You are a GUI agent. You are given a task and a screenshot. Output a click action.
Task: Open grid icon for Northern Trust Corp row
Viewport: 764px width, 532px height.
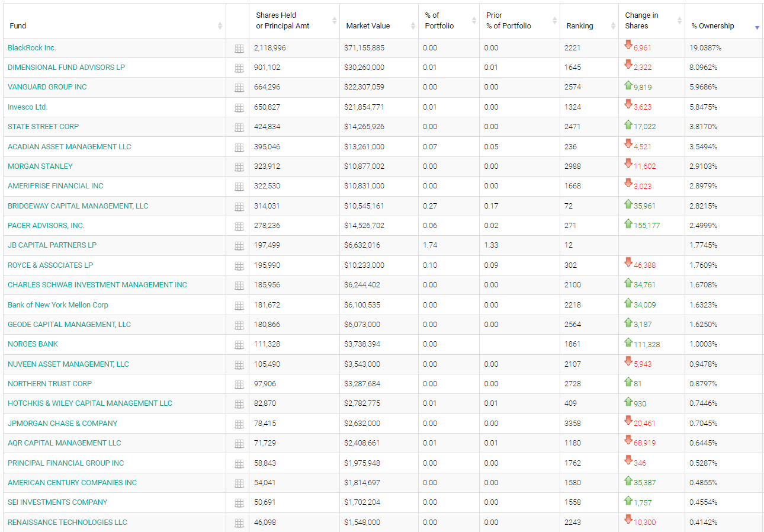(x=239, y=384)
